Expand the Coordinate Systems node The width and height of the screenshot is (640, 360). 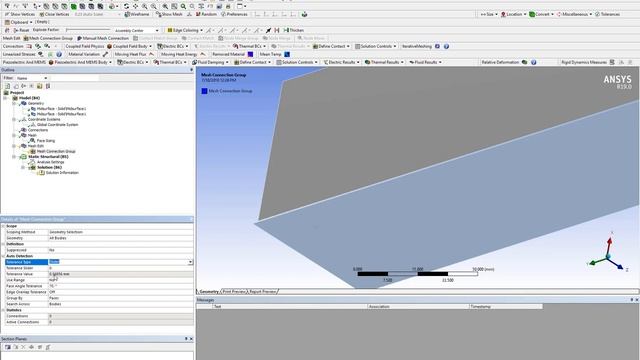click(14, 120)
